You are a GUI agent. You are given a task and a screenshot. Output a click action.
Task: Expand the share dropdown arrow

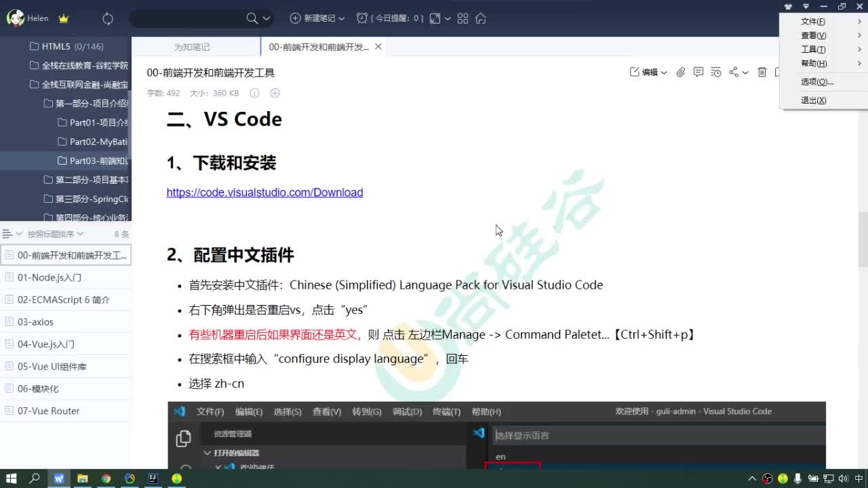tap(745, 73)
